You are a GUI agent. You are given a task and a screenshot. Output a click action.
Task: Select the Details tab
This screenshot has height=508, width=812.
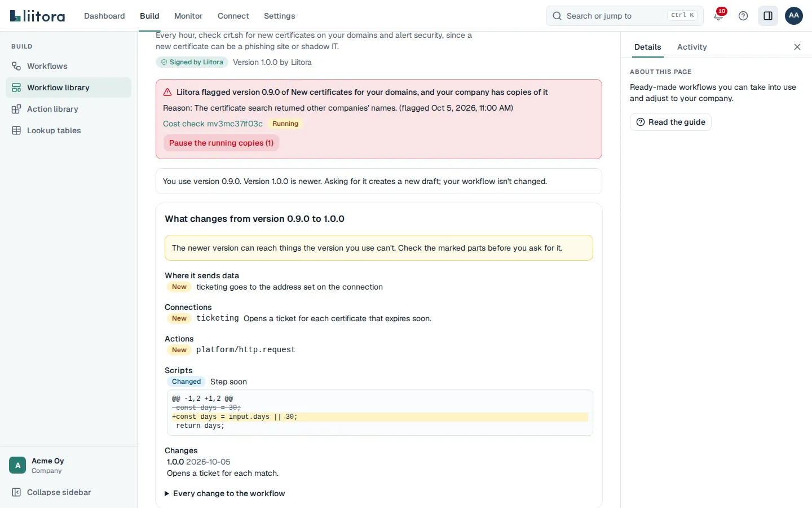click(647, 47)
